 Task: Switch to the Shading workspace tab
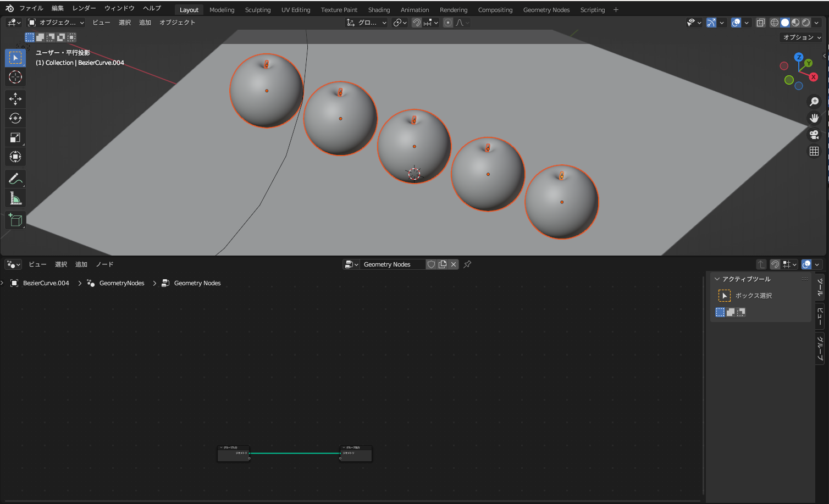[379, 9]
